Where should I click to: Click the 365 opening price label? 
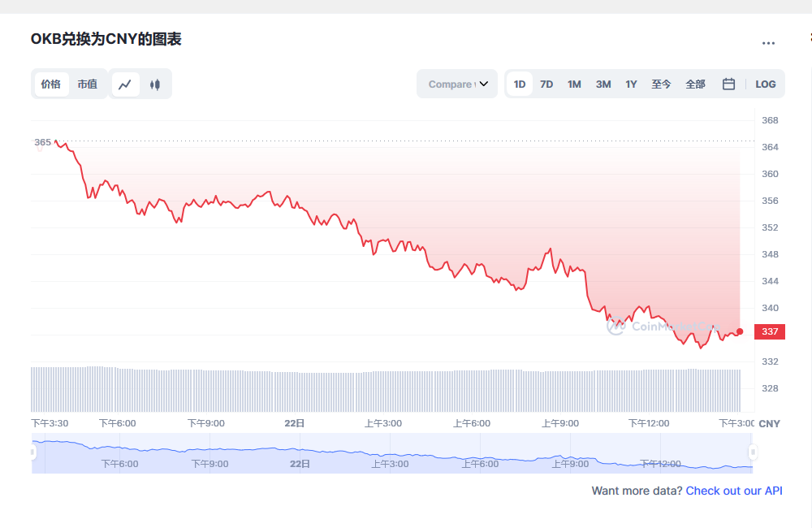[42, 142]
